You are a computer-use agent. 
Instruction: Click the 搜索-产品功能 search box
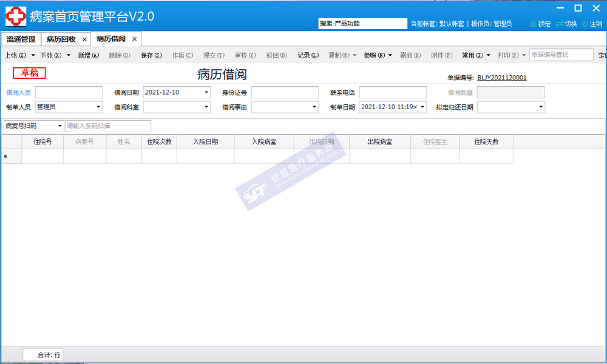362,24
